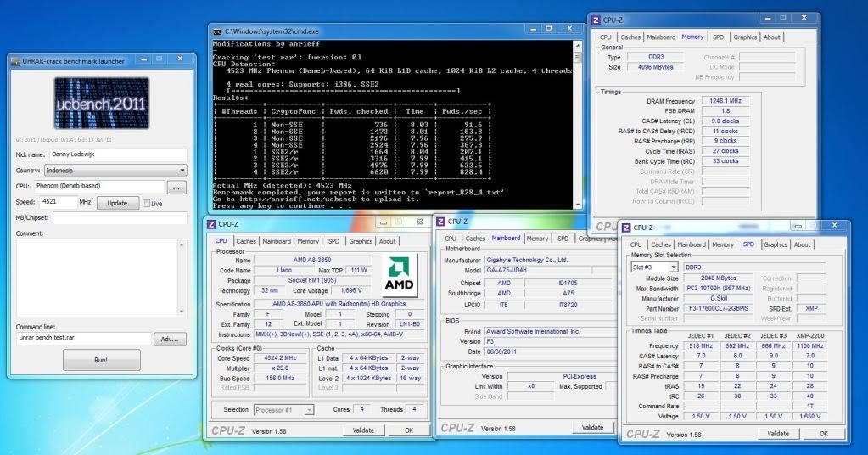Viewport: 868px width, 455px height.
Task: Click OK in CPU-Z CPU window
Action: [408, 430]
